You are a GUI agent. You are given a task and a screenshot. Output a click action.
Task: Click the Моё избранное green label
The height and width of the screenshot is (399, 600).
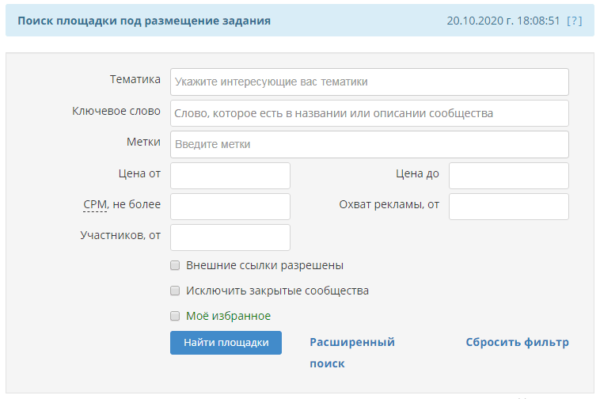pyautogui.click(x=228, y=316)
